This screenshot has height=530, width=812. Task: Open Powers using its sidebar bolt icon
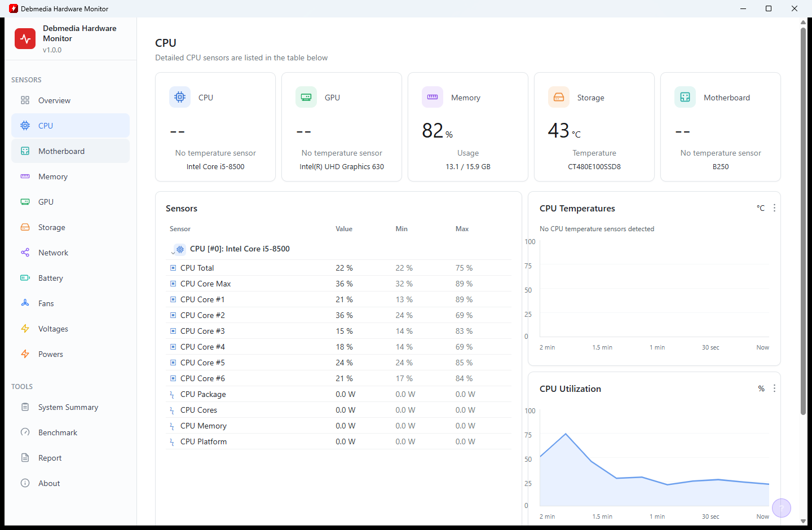tap(25, 354)
